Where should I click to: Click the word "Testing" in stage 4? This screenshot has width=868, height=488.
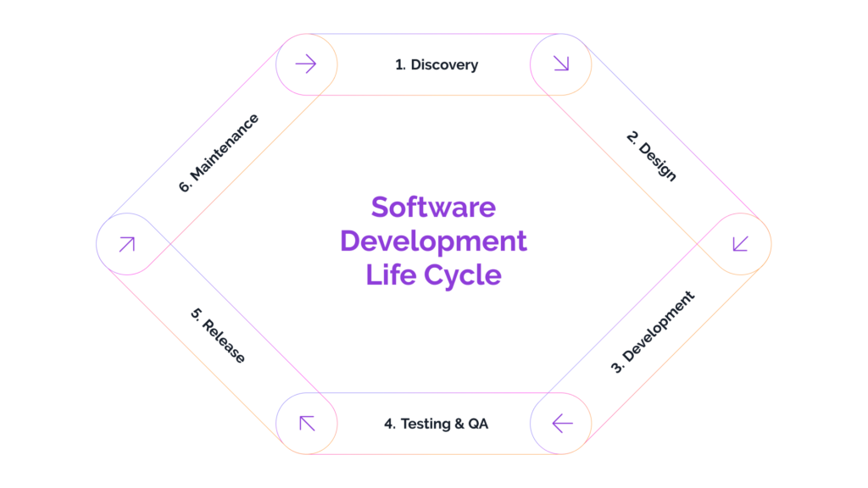426,424
